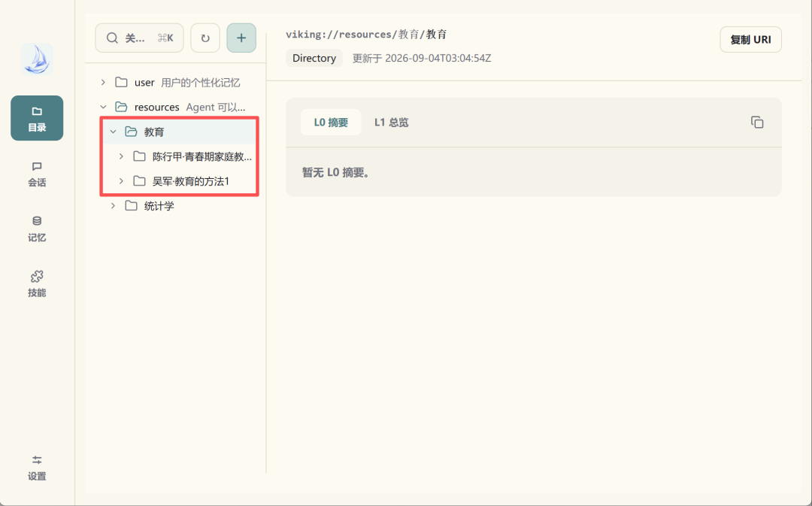Click the sailboat app logo
The height and width of the screenshot is (506, 812).
37,59
